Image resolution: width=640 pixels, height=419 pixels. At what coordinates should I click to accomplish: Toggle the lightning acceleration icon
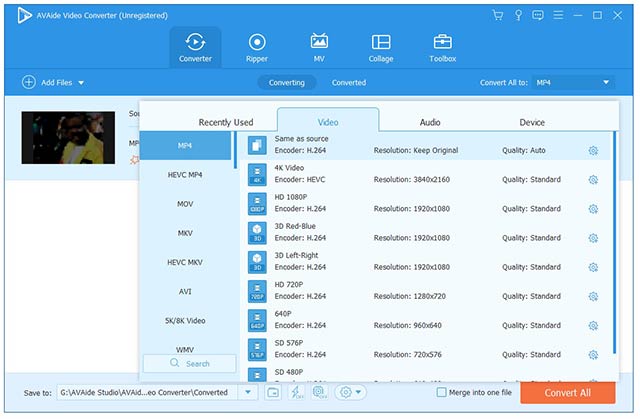pyautogui.click(x=296, y=392)
